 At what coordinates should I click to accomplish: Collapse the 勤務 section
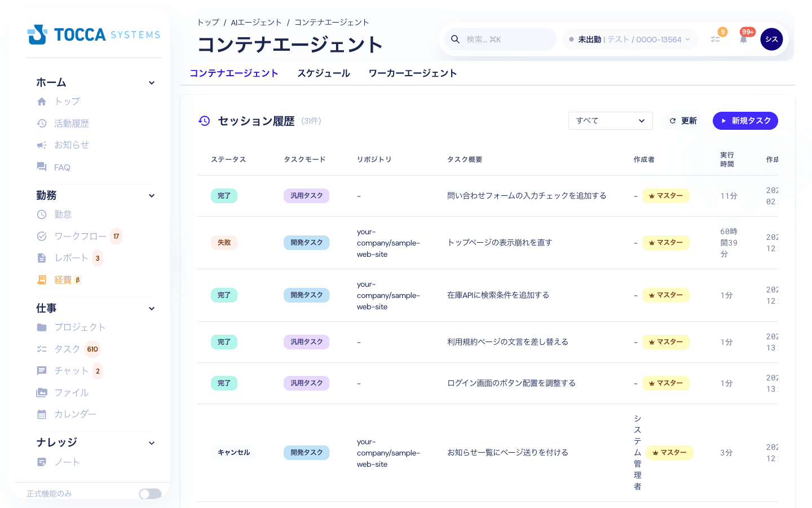click(x=152, y=196)
